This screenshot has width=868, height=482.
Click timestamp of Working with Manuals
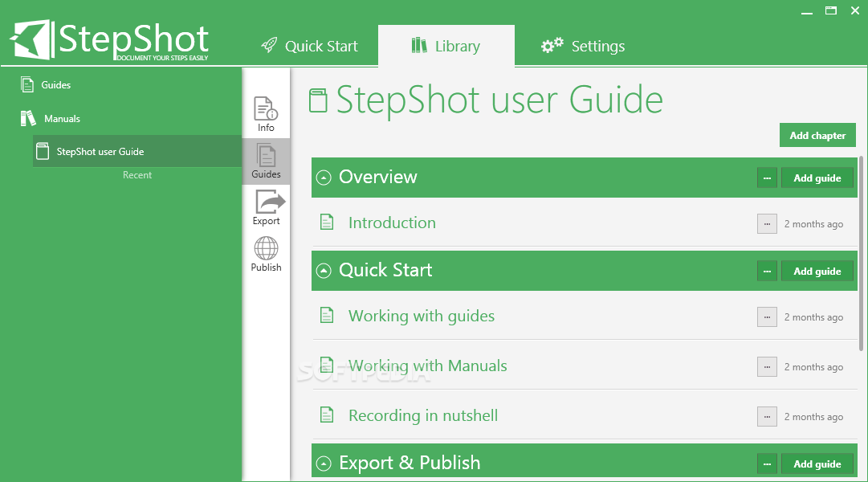click(813, 367)
